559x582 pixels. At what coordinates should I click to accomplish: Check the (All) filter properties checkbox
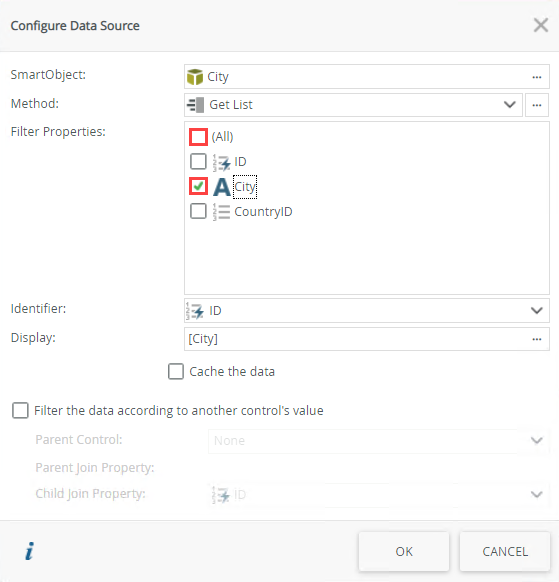[198, 137]
